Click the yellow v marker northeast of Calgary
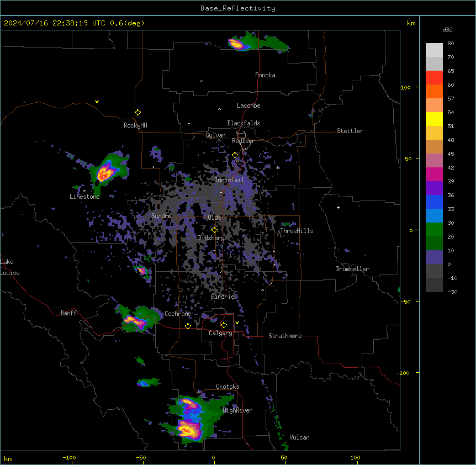 [x=237, y=323]
